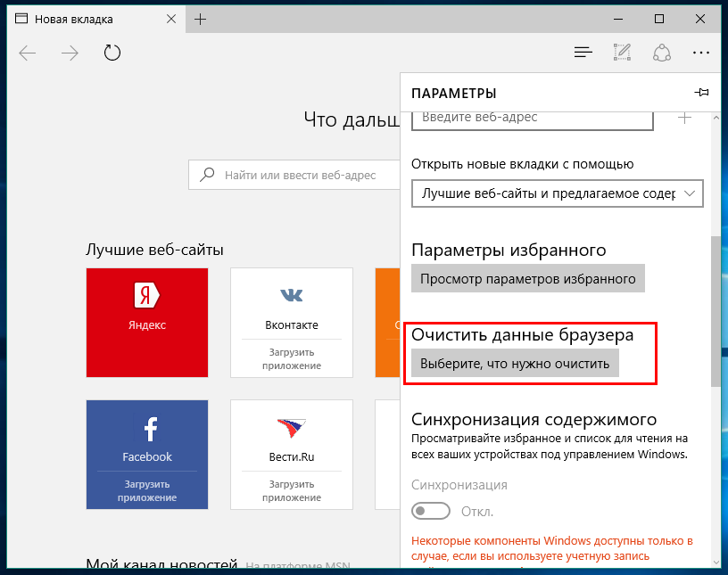The image size is (728, 575).
Task: Click the Share icon in toolbar
Action: (x=661, y=53)
